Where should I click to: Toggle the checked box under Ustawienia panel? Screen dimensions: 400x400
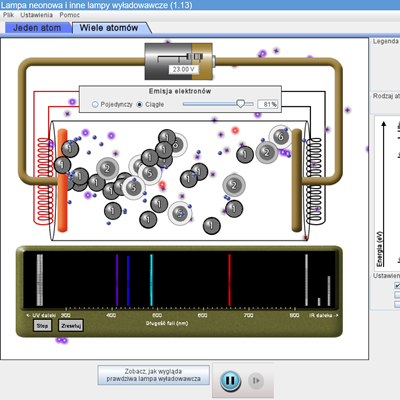click(397, 286)
